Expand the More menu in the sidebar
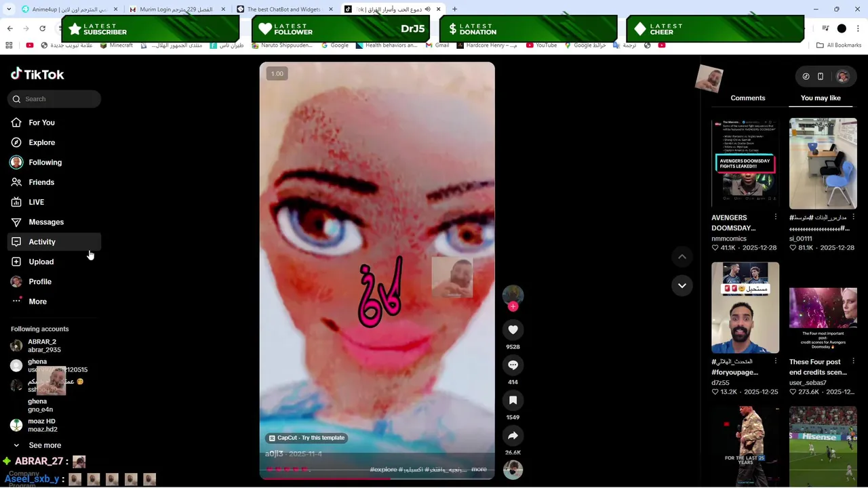This screenshot has height=488, width=868. pos(54,302)
